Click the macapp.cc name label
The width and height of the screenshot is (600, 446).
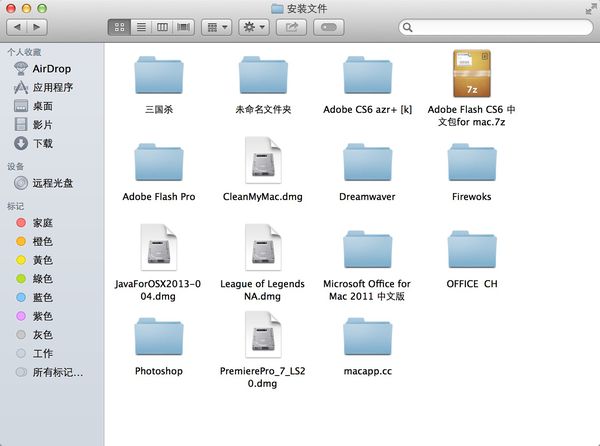point(368,371)
